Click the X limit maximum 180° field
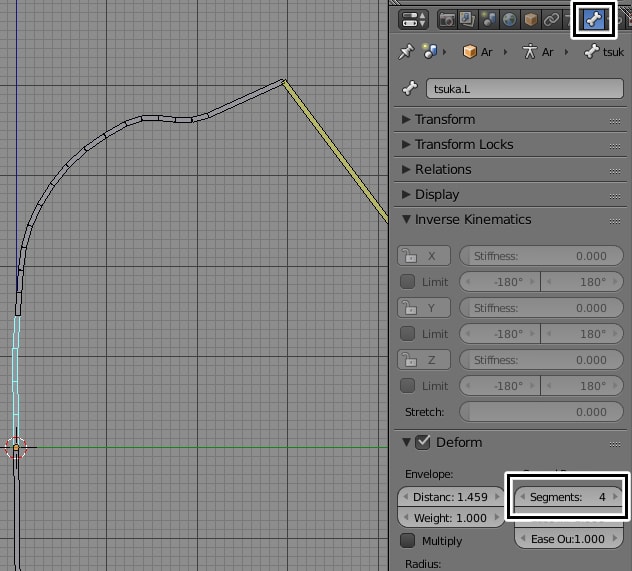The image size is (632, 571). (x=582, y=282)
